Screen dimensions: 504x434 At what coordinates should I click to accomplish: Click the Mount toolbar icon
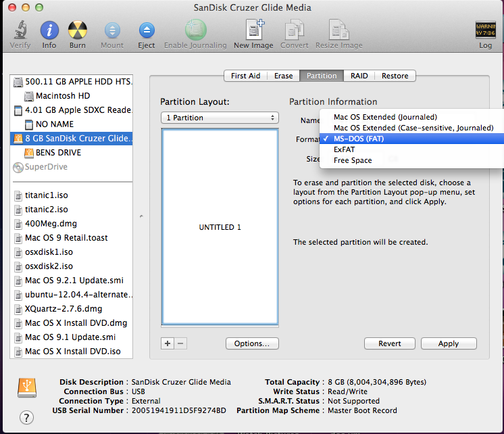(x=112, y=31)
